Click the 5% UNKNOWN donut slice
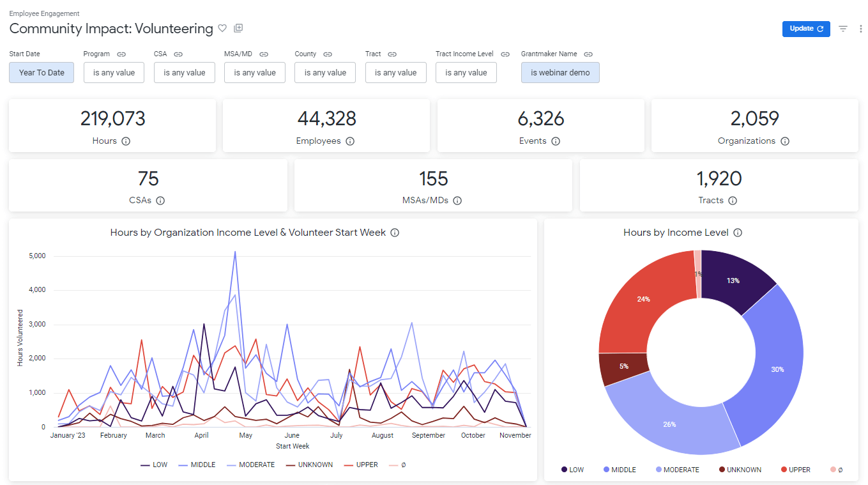 click(x=623, y=366)
